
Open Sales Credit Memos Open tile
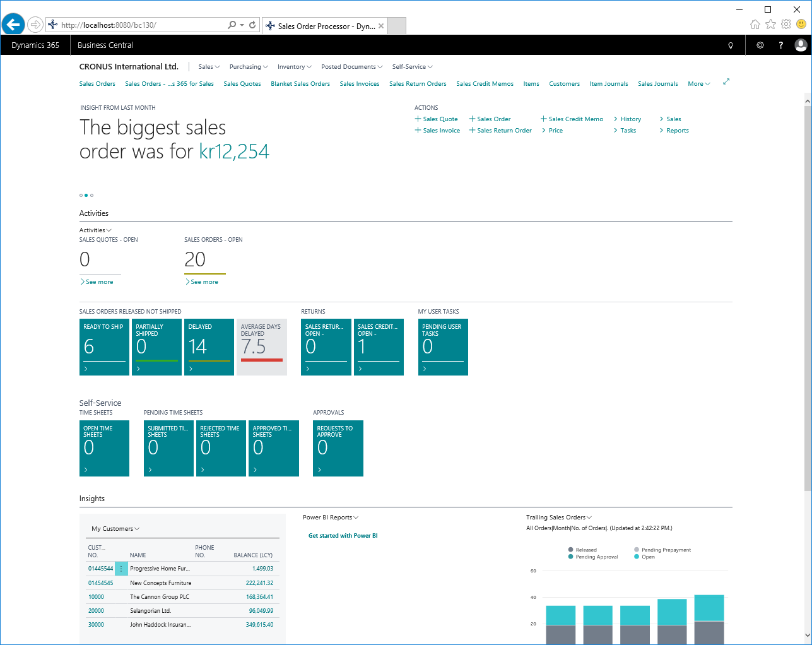point(379,347)
